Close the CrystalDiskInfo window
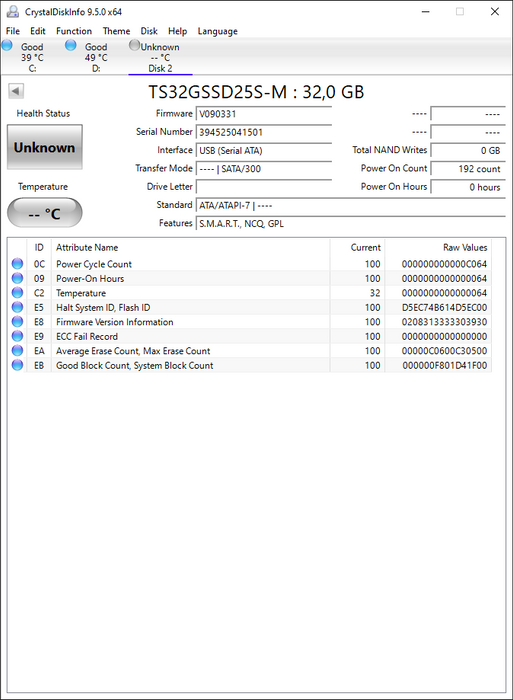This screenshot has width=513, height=700. point(495,12)
